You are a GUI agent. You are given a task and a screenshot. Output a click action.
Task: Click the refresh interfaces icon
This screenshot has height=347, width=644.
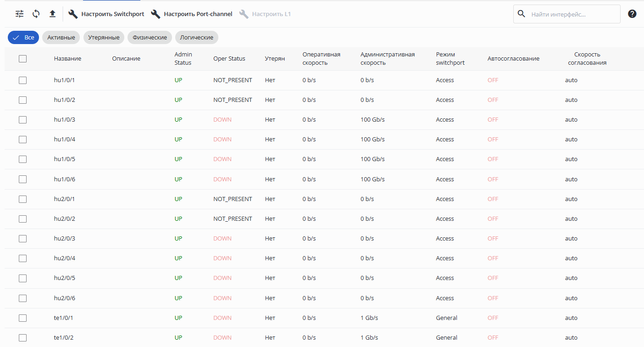tap(36, 14)
